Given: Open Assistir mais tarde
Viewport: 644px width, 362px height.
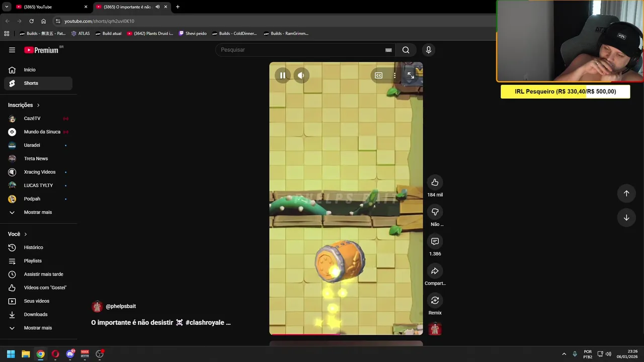Looking at the screenshot, I should [38, 274].
